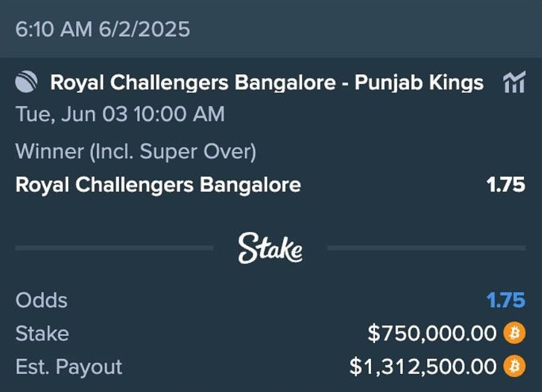Open the match statistics chart icon
Image resolution: width=542 pixels, height=392 pixels.
514,82
